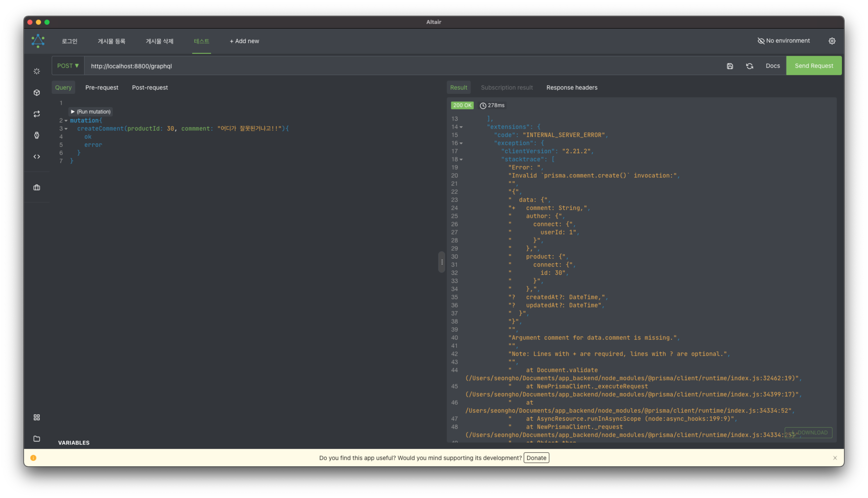This screenshot has height=498, width=868.
Task: Collapse the stacktrace array on line 18
Action: (x=461, y=159)
